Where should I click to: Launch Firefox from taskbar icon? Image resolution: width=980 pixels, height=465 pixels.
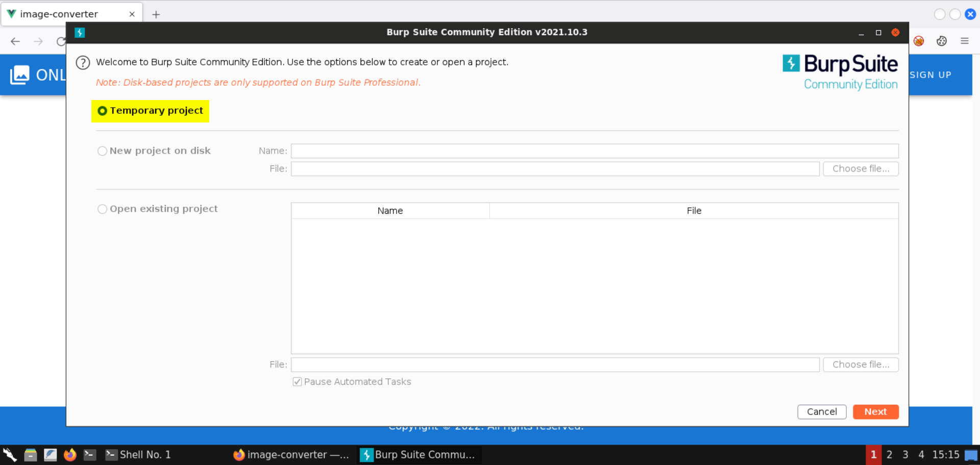(x=70, y=455)
